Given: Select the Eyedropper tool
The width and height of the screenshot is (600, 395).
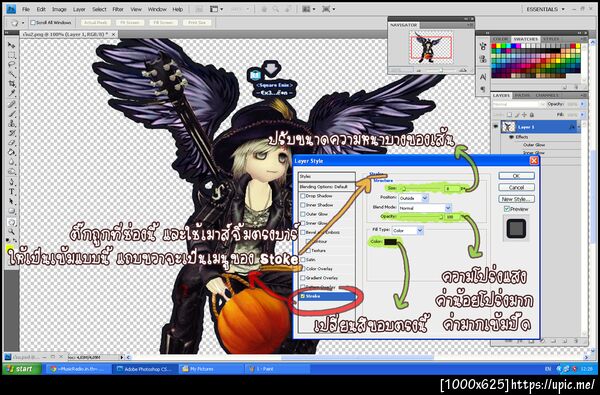Looking at the screenshot, I should tap(12, 94).
